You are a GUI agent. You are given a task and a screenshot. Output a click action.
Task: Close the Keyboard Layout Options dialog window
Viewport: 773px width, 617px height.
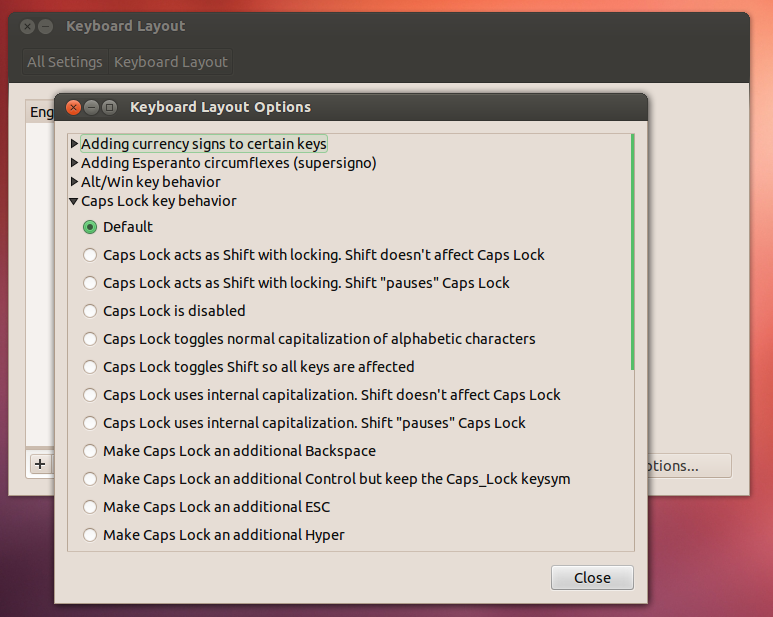pos(74,107)
